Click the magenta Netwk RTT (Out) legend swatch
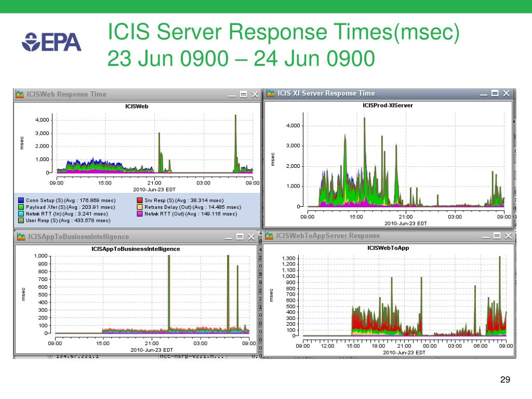Viewport: 532px width, 399px height. point(140,214)
